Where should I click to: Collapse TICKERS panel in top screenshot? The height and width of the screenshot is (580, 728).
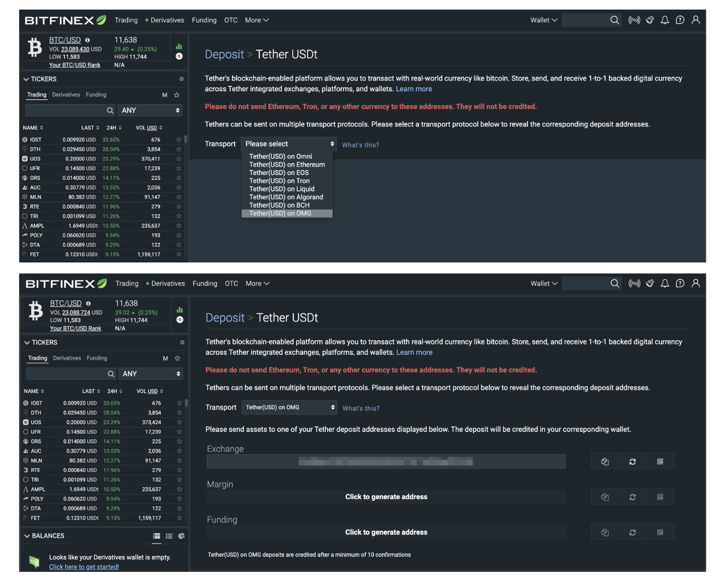26,79
